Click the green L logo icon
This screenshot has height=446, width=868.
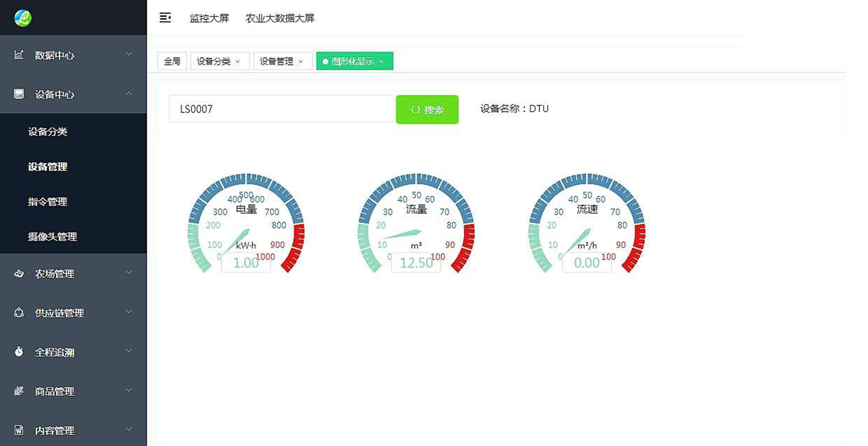point(23,18)
